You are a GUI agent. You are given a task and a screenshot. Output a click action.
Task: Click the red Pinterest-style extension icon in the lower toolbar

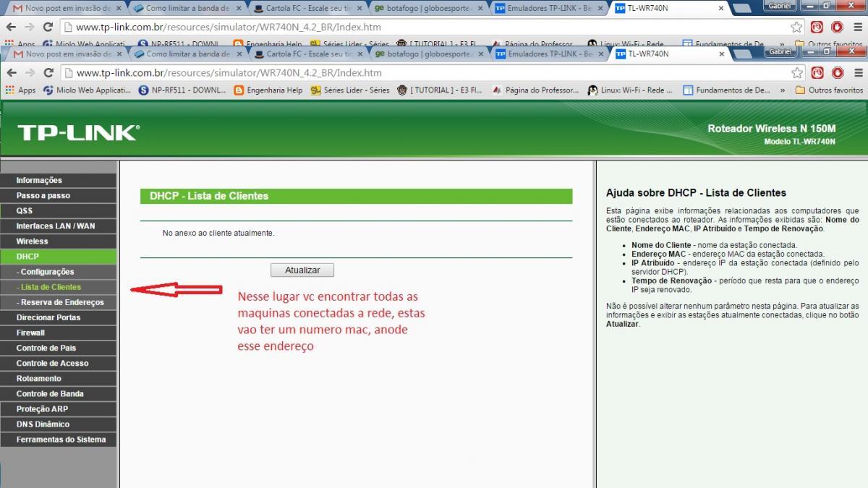(817, 73)
